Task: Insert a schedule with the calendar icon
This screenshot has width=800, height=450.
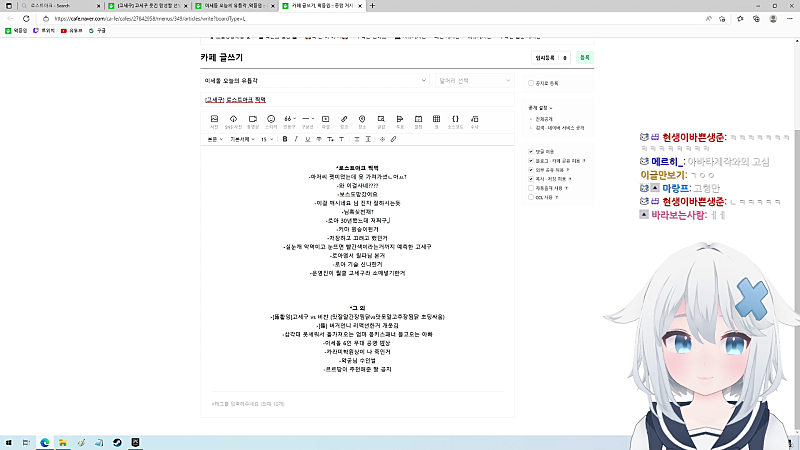Action: (418, 121)
